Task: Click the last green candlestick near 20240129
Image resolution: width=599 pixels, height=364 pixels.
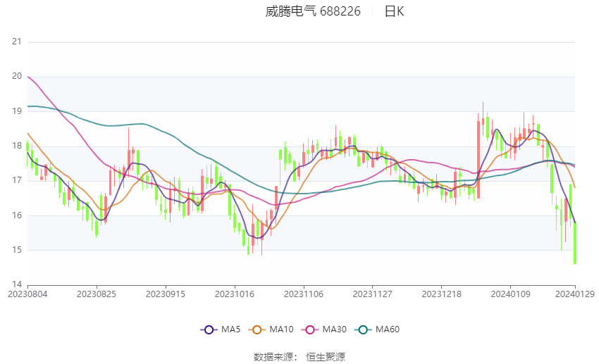Action: (575, 243)
